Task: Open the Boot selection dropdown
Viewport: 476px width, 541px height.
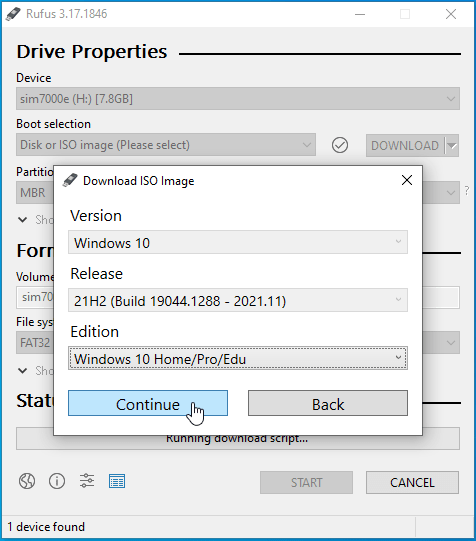Action: 166,145
